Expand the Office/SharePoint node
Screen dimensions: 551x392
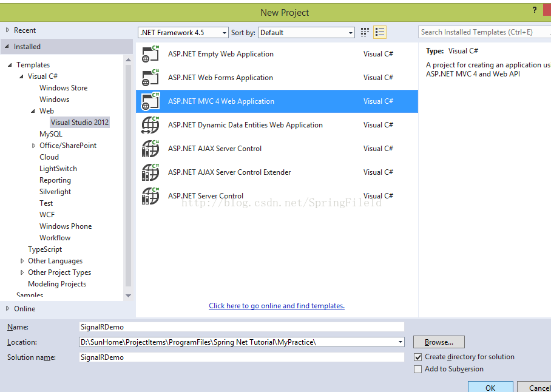[33, 146]
